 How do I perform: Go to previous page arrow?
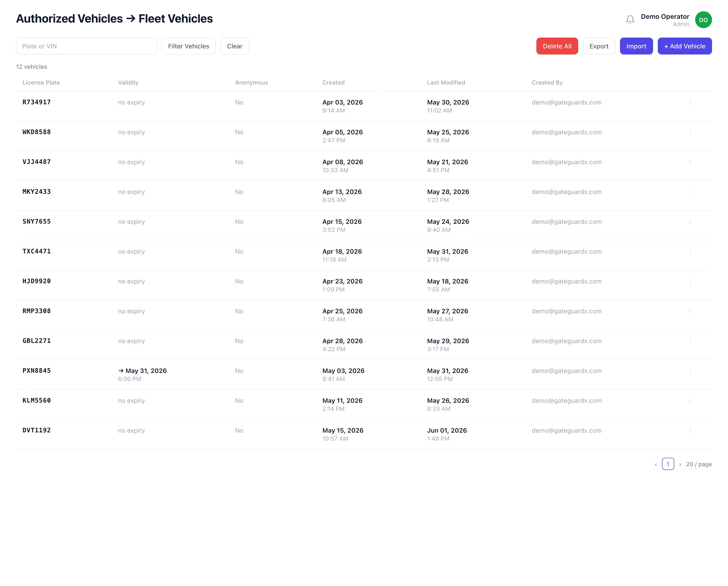(x=656, y=464)
